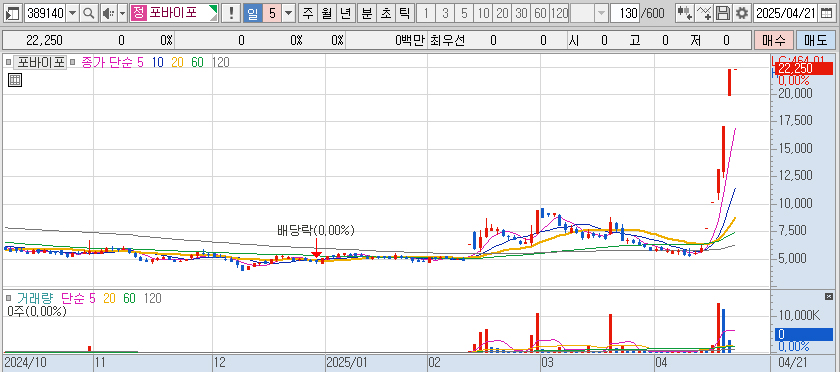
Task: Click the 30 interval button
Action: click(521, 13)
